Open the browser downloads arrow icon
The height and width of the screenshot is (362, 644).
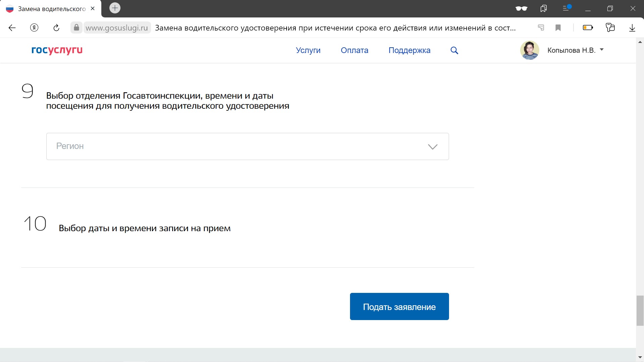(x=632, y=28)
